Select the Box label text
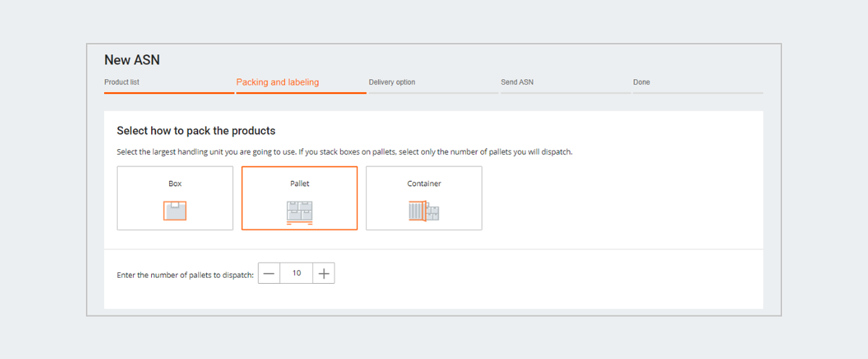This screenshot has width=868, height=359. (x=175, y=184)
